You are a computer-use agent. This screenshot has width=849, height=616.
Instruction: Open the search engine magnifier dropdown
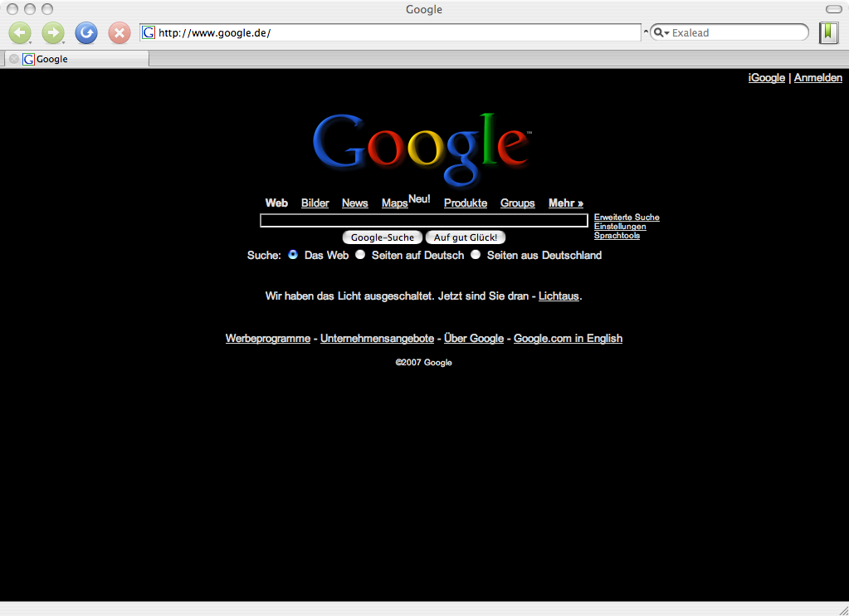coord(661,32)
